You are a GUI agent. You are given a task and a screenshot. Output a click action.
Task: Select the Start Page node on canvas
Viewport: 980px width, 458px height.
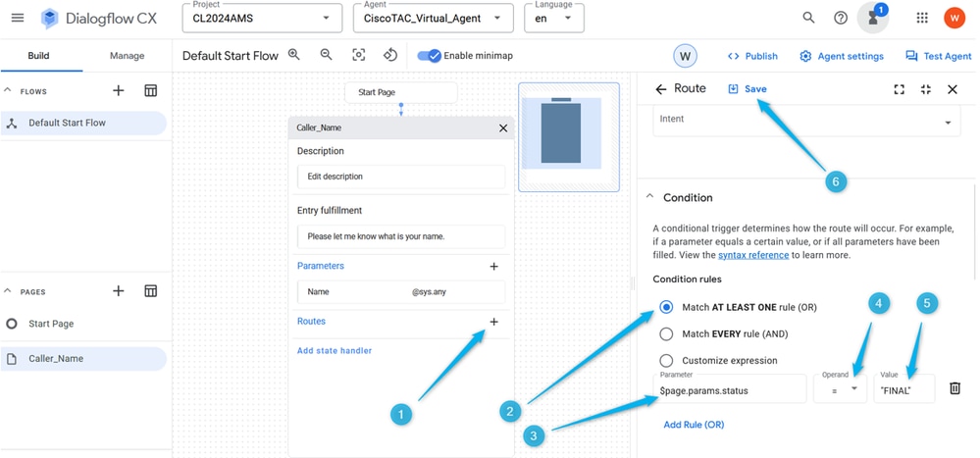coord(400,92)
